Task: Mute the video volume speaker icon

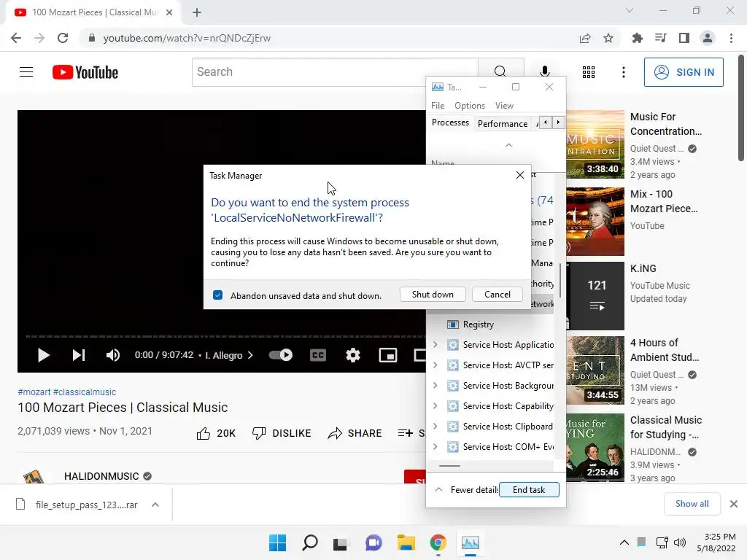Action: 113,355
